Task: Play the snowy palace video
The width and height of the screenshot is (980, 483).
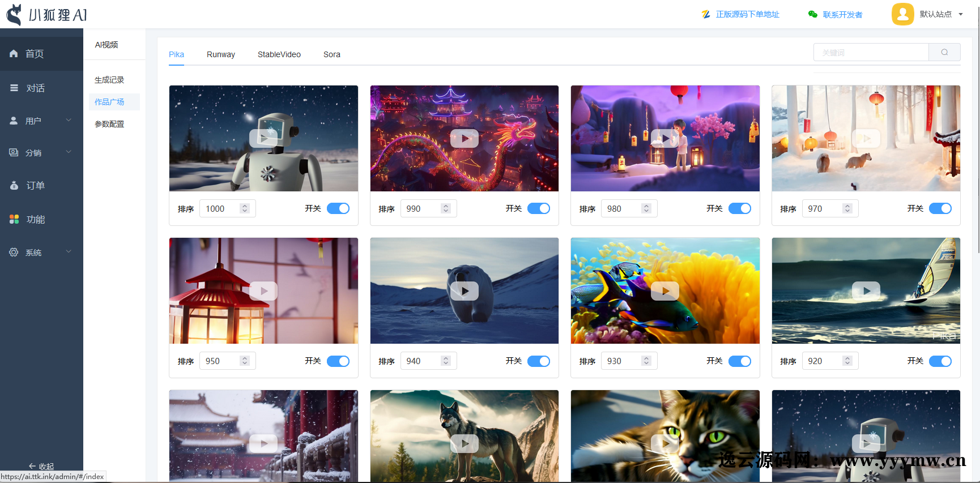Action: 263,443
